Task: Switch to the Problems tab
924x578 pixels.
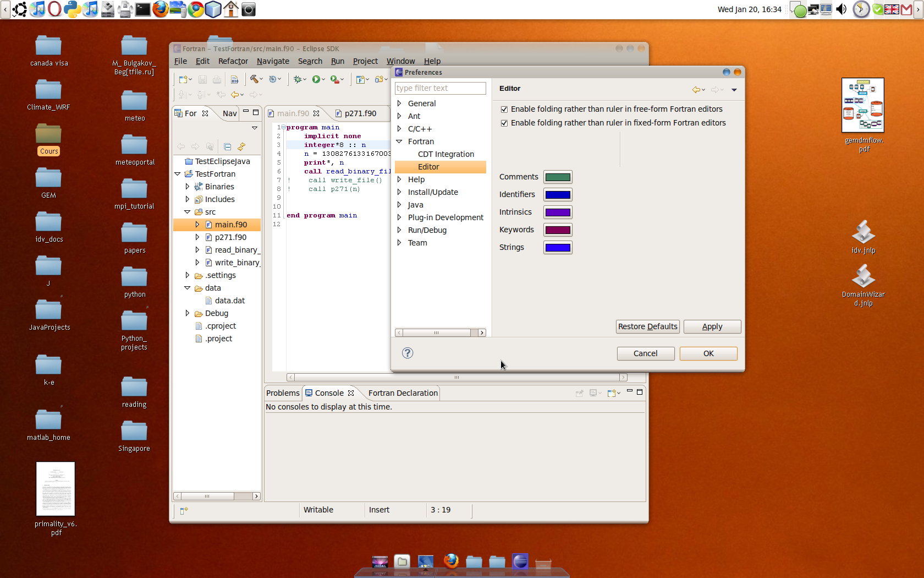Action: (283, 393)
